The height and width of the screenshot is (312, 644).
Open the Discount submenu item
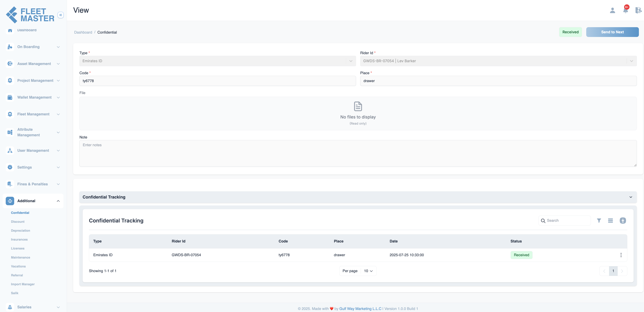(18, 222)
